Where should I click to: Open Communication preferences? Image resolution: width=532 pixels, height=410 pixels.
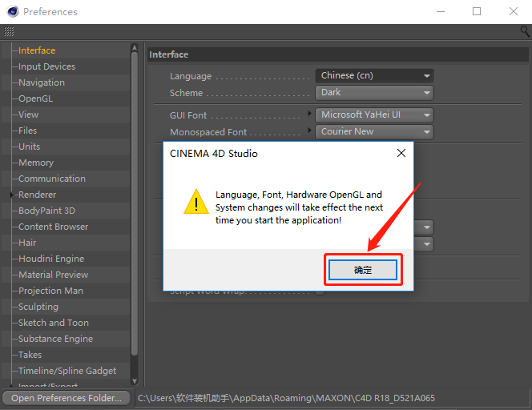point(52,179)
